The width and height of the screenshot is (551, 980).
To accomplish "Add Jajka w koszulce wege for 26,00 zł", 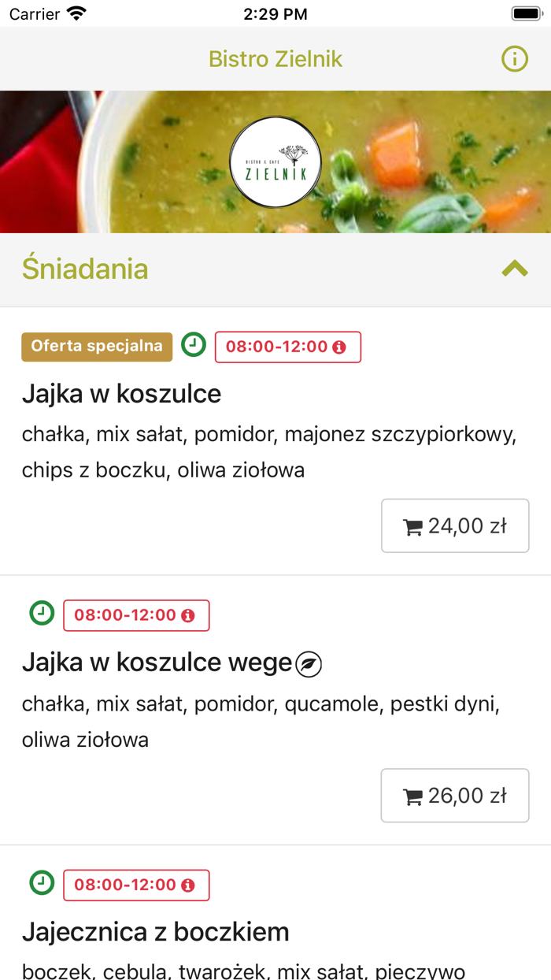I will pos(455,795).
